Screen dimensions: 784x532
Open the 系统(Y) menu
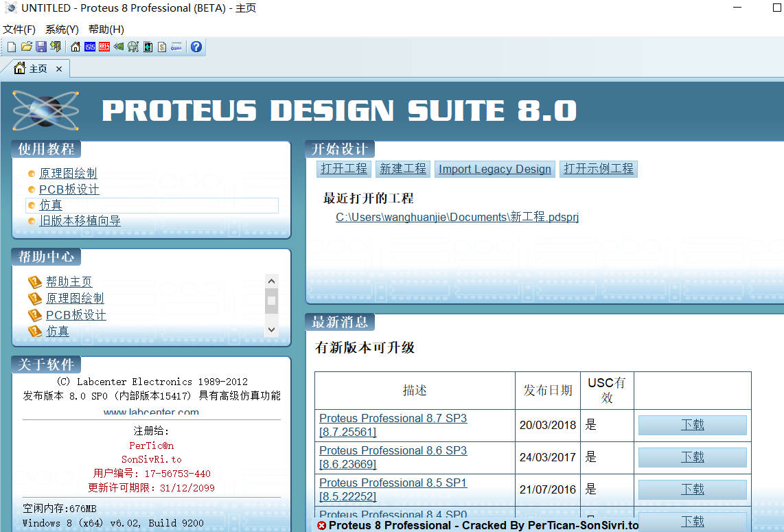tap(62, 30)
